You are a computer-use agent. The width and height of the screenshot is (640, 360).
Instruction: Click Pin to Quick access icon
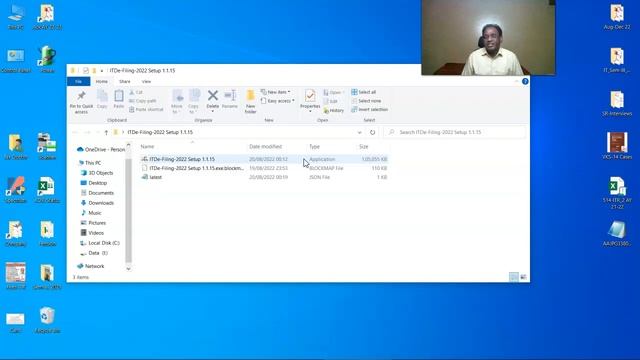[x=81, y=102]
